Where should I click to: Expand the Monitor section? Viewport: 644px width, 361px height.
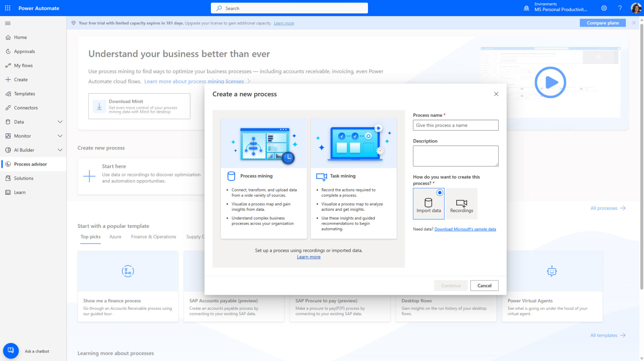click(33, 136)
